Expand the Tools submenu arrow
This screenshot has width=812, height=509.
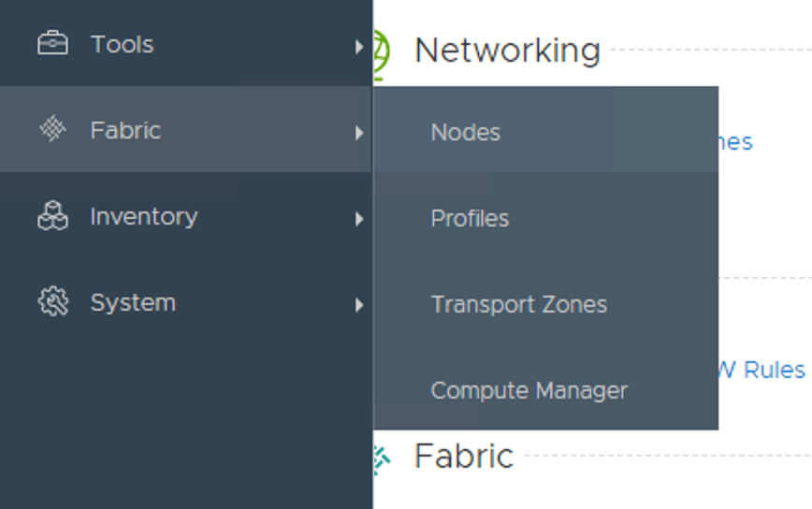tap(359, 46)
